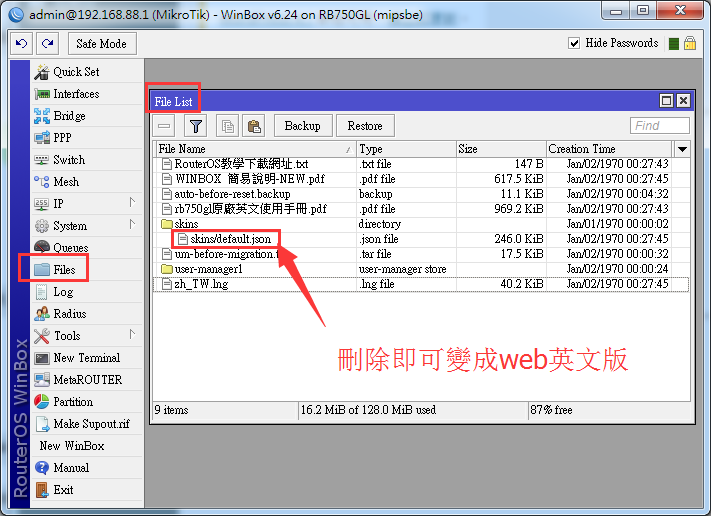The image size is (711, 516).
Task: Click the Paste clipboard icon
Action: pyautogui.click(x=254, y=126)
